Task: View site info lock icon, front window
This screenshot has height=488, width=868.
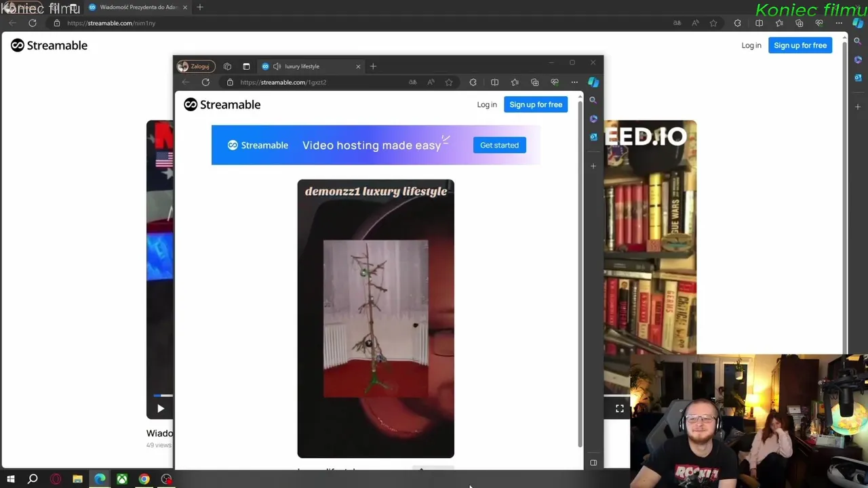Action: click(x=230, y=82)
